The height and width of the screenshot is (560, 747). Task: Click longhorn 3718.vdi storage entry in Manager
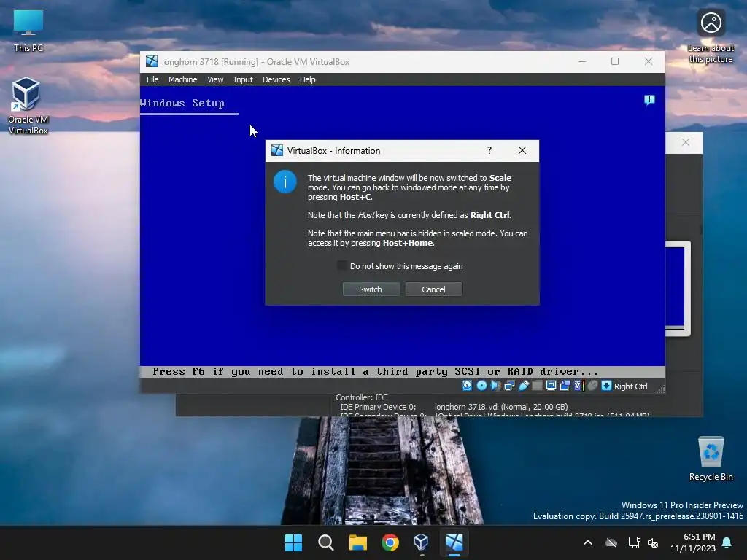tap(501, 407)
